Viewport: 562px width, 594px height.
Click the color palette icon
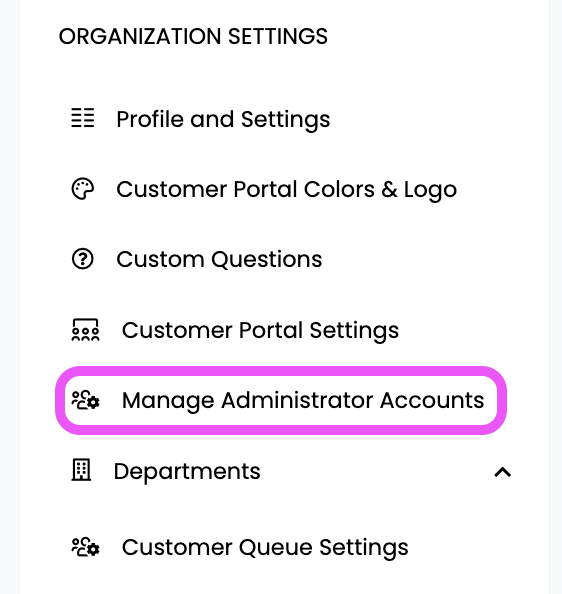(83, 189)
